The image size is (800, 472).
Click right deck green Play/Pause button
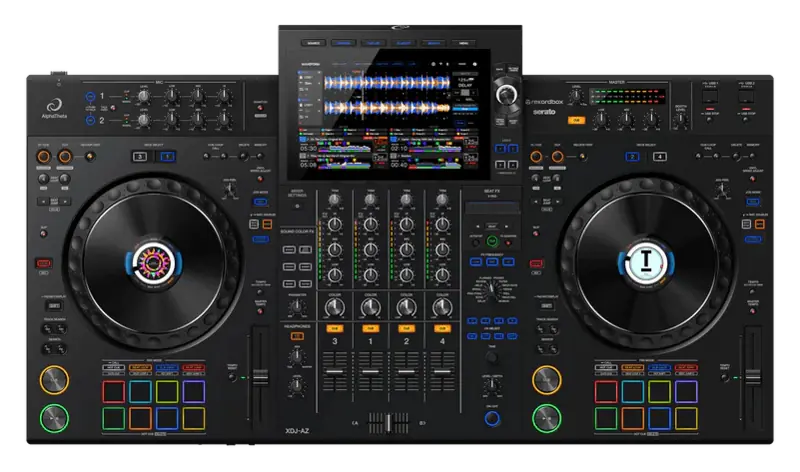click(546, 418)
